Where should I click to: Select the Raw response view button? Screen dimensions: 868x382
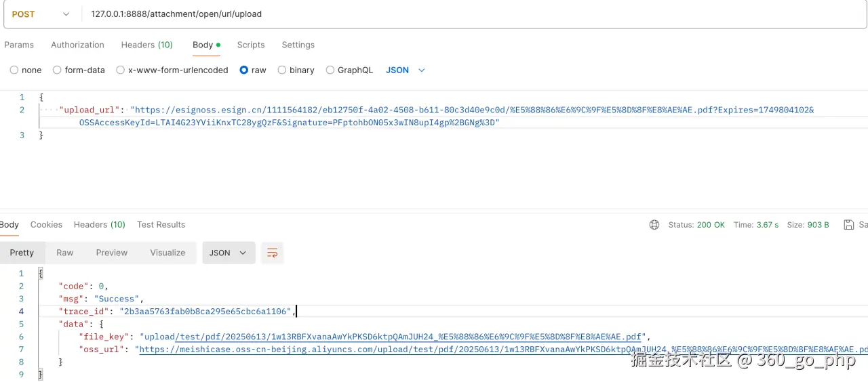65,253
